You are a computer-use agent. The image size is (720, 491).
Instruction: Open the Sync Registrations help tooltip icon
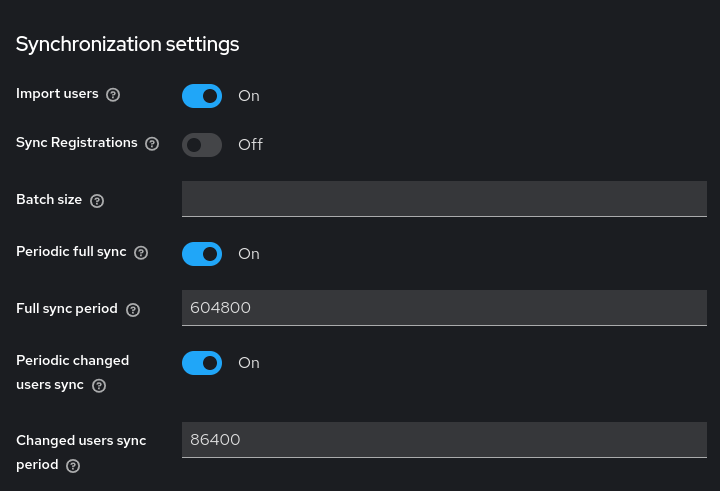(152, 144)
